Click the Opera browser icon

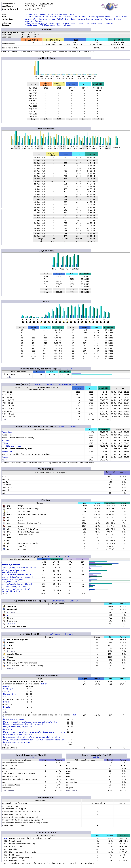4,657
